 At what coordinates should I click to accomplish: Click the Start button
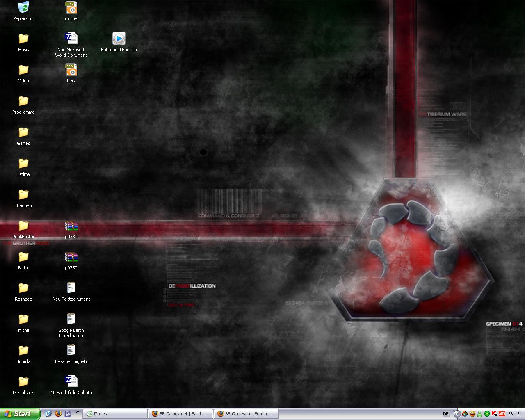[20, 414]
